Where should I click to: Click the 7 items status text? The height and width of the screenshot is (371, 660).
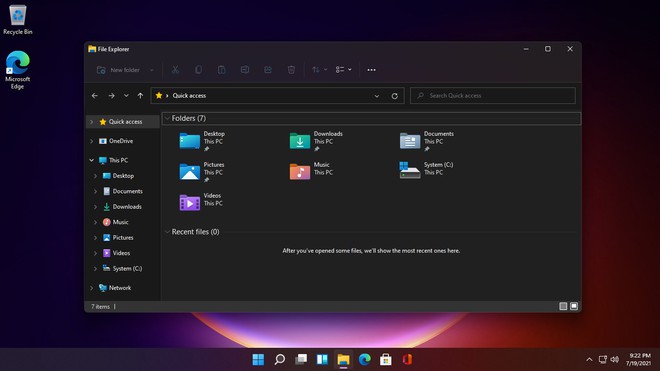(100, 307)
